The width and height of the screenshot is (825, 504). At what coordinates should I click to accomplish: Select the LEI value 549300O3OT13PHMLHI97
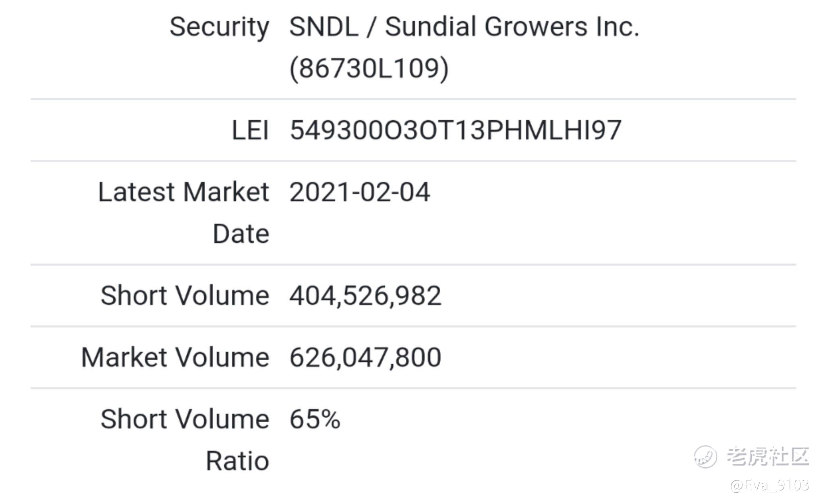coord(455,130)
